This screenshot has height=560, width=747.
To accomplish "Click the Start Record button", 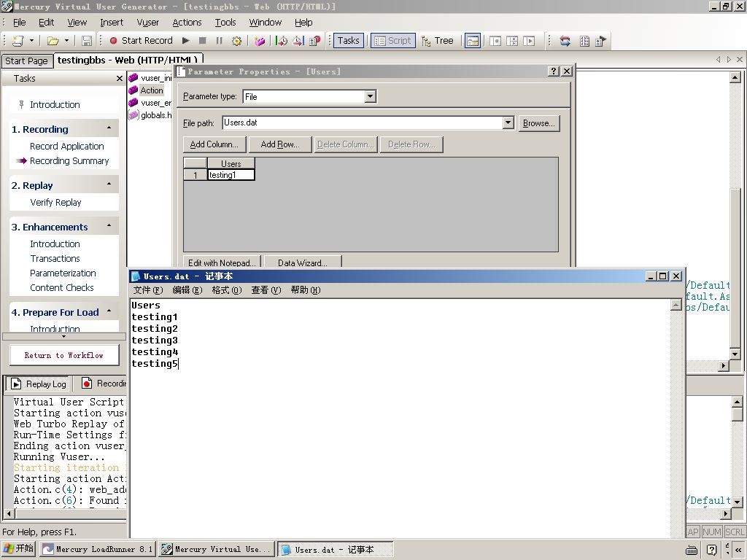I will pyautogui.click(x=141, y=41).
